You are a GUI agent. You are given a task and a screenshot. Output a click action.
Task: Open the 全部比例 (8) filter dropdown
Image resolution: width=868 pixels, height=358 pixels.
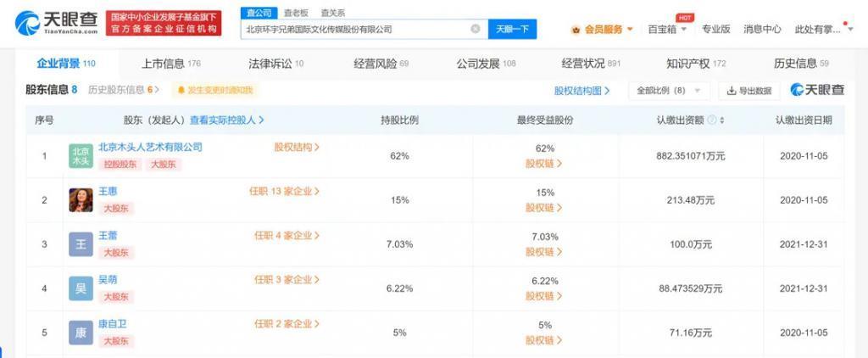[x=669, y=90]
